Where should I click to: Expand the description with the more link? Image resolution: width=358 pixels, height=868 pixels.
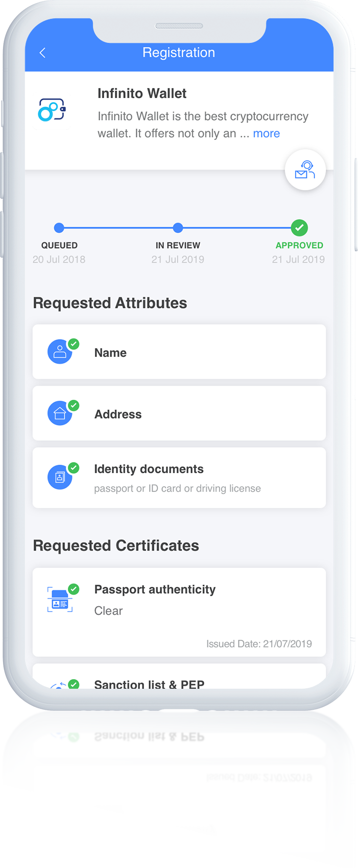[x=267, y=133]
